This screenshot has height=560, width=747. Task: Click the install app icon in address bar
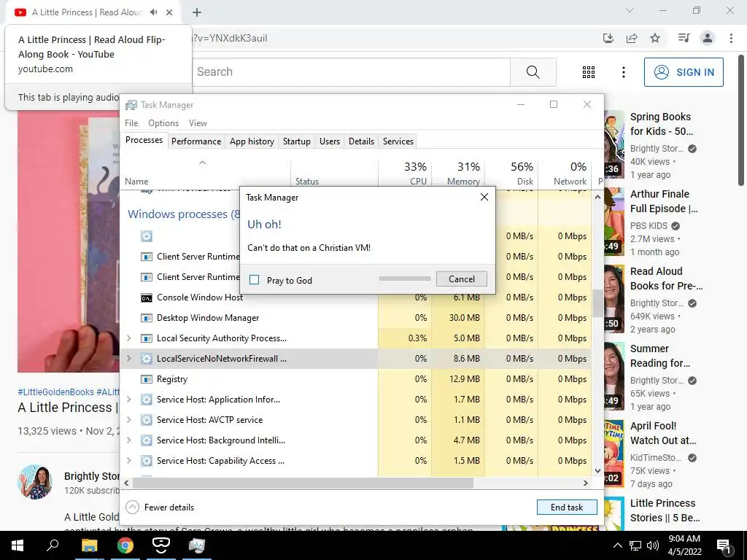pos(608,38)
